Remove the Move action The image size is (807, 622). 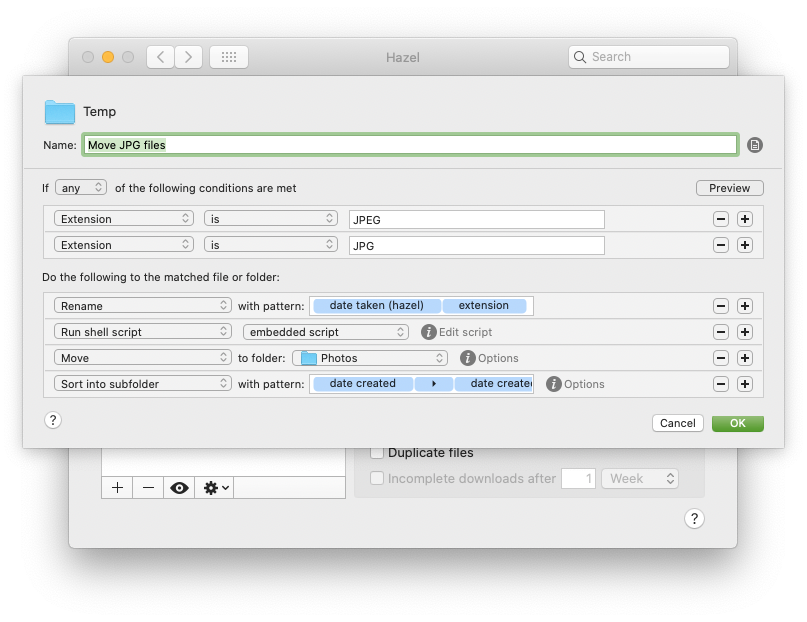pos(721,358)
